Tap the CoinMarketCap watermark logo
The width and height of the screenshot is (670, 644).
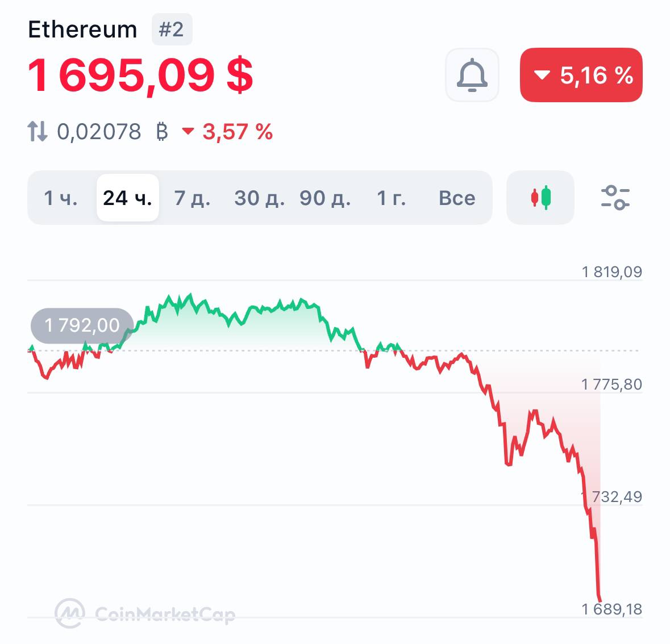click(x=145, y=614)
